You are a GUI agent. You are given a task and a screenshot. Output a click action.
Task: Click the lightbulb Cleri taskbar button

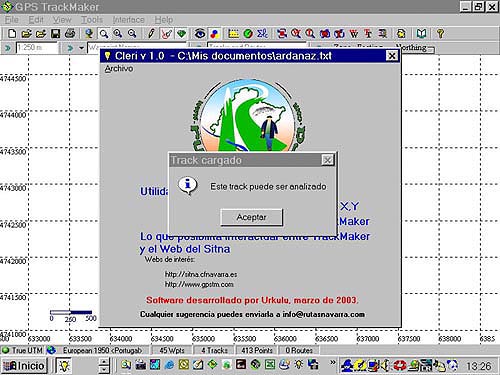pyautogui.click(x=64, y=366)
